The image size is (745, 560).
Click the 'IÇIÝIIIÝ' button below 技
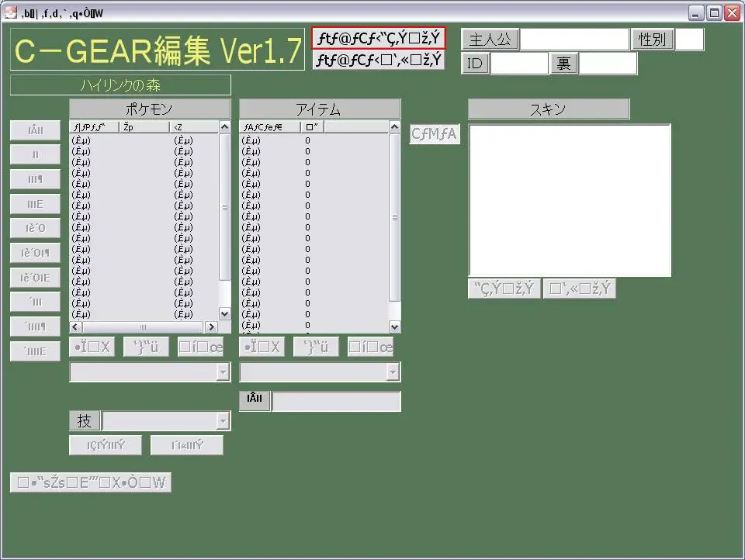point(106,445)
